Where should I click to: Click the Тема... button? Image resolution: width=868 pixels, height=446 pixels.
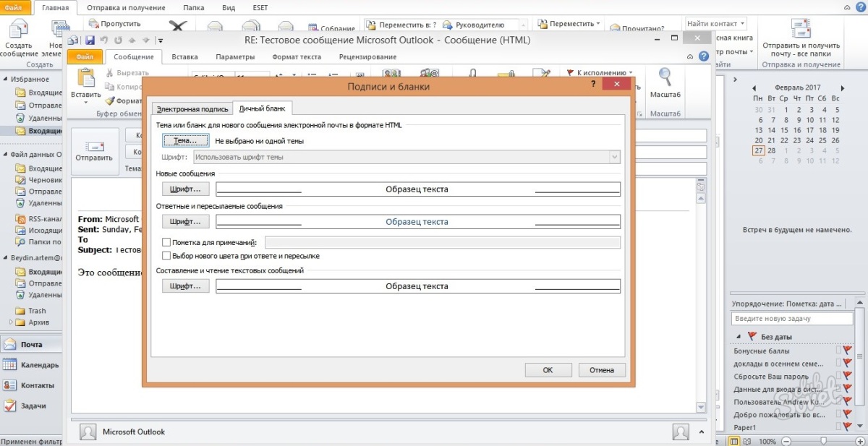tap(185, 141)
